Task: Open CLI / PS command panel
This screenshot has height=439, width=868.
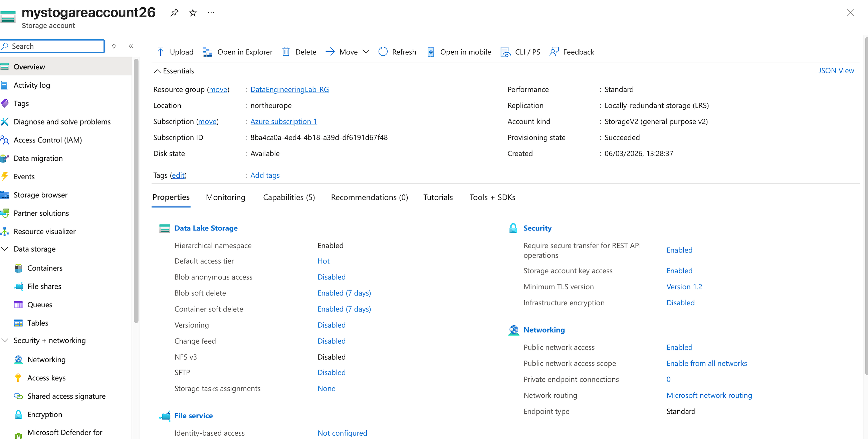Action: [520, 52]
